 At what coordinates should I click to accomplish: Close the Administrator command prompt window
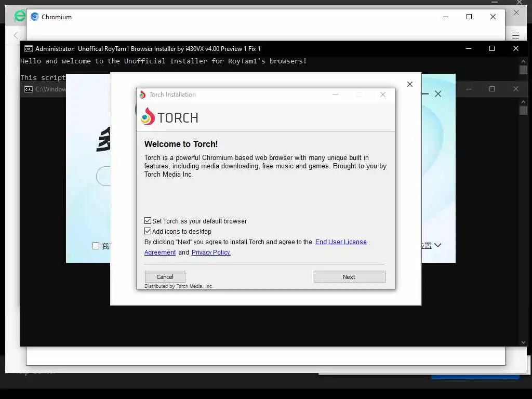[x=516, y=48]
